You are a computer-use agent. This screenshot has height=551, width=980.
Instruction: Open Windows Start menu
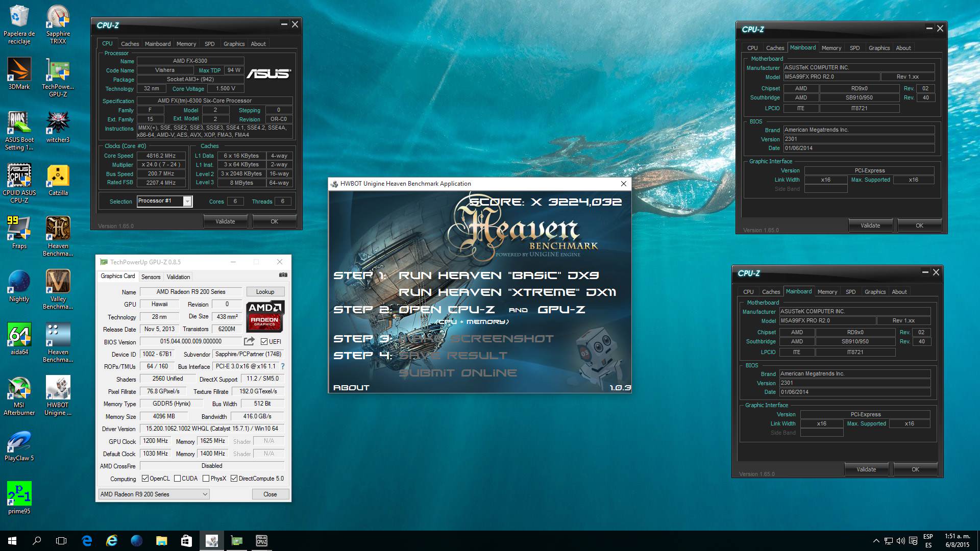tap(12, 541)
